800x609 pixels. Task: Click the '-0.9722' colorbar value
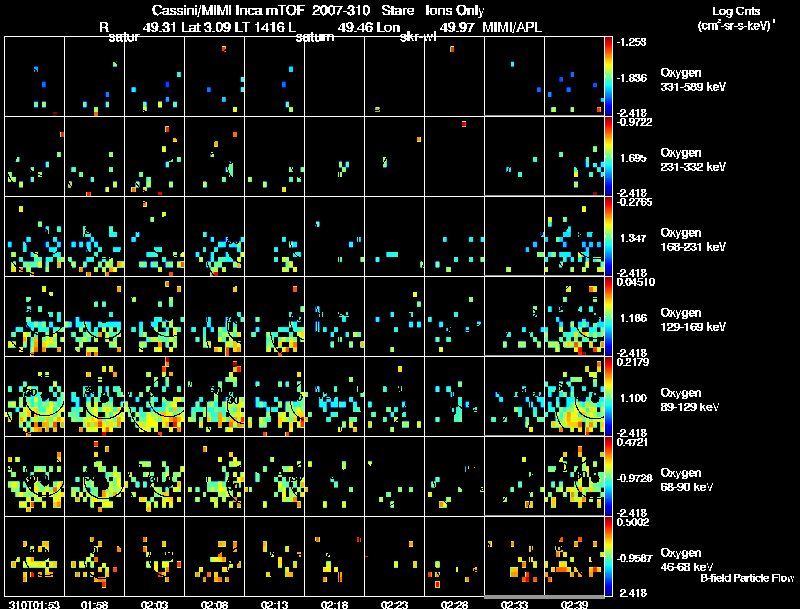[x=635, y=122]
